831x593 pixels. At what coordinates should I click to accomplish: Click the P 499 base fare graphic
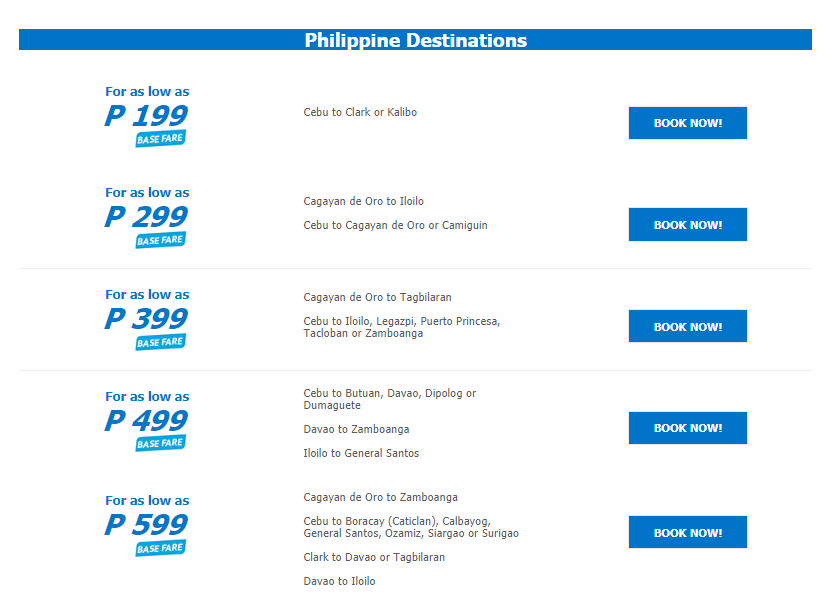pyautogui.click(x=147, y=421)
